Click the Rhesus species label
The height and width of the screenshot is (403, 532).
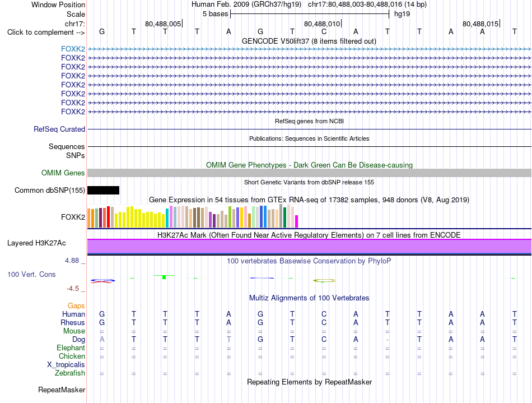[73, 322]
